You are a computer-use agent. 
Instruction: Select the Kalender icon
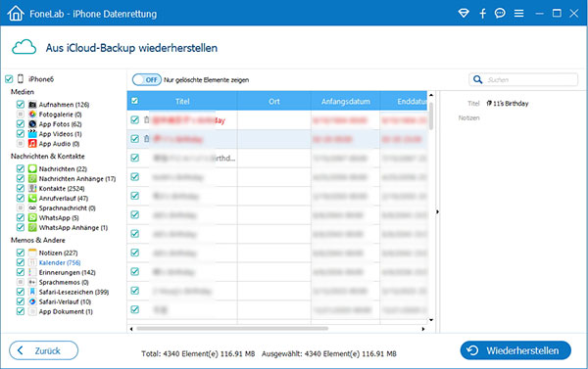[32, 262]
